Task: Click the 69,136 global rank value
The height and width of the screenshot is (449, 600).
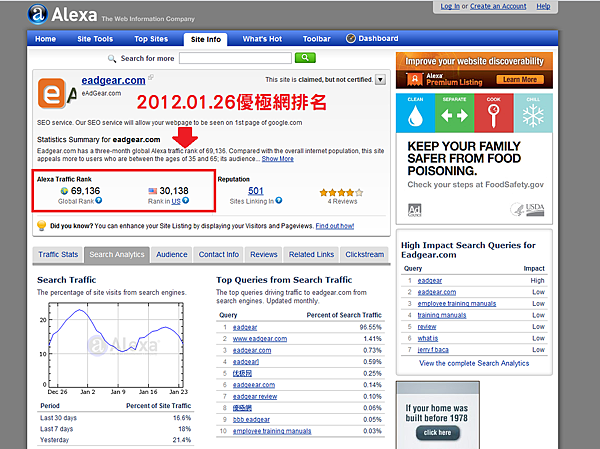Action: click(x=85, y=191)
